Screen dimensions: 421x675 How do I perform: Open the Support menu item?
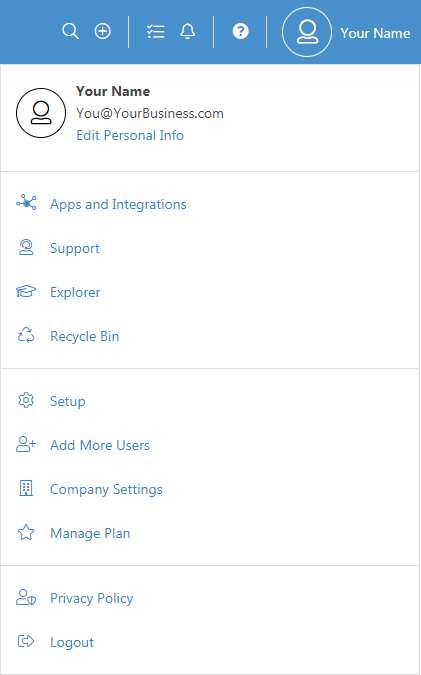pos(74,248)
